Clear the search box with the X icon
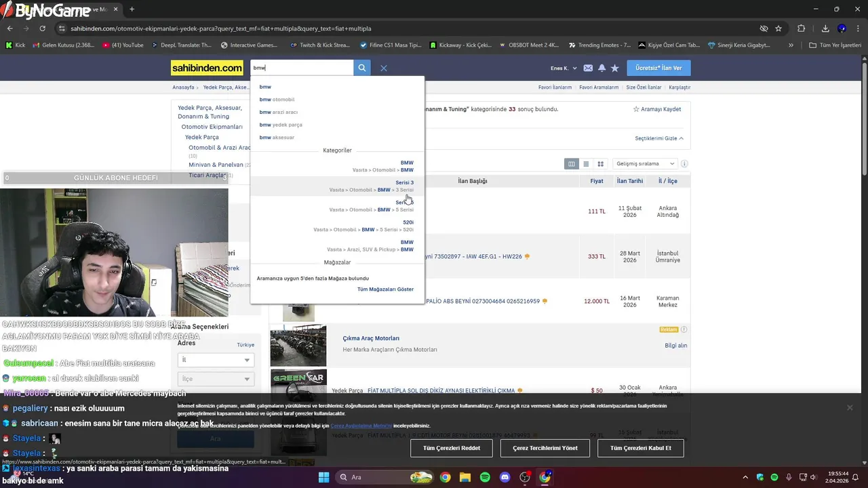The height and width of the screenshot is (488, 868). pos(383,68)
